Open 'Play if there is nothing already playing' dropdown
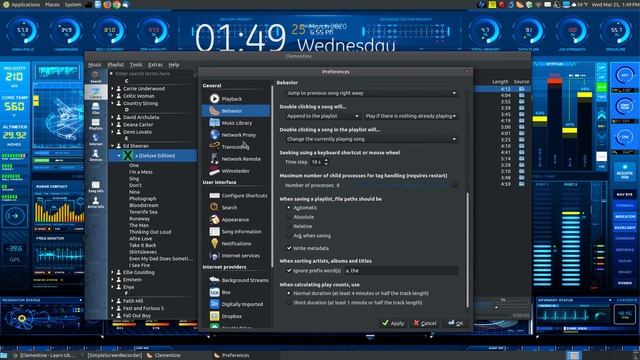 [x=411, y=116]
